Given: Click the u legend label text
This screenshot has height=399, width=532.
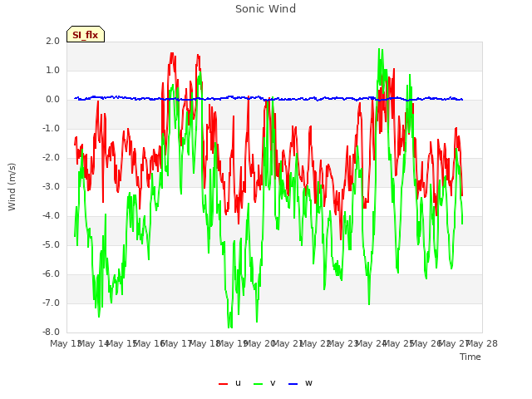Looking at the screenshot, I should (x=238, y=382).
